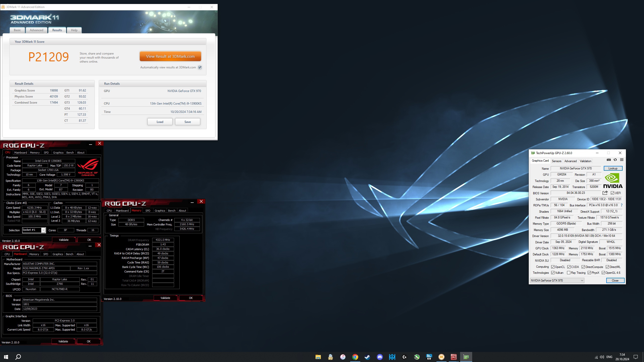
Task: Click the ROG MAXIMUS Z790 APEX model field
Action: (x=46, y=268)
